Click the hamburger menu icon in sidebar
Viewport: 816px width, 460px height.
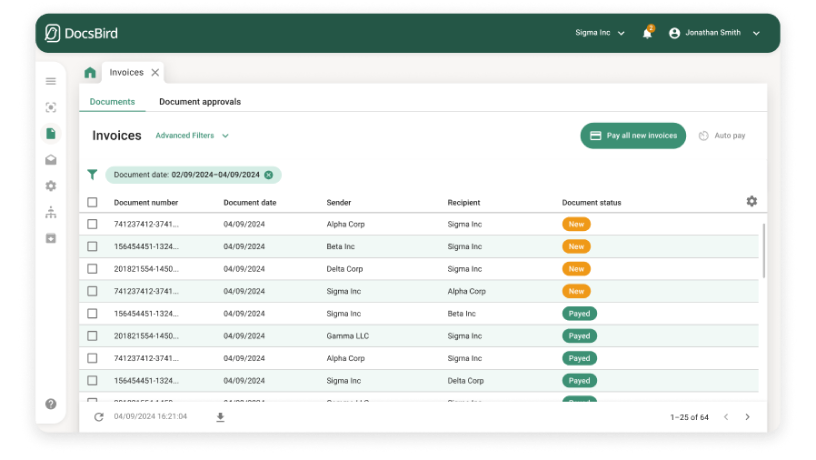tap(51, 81)
